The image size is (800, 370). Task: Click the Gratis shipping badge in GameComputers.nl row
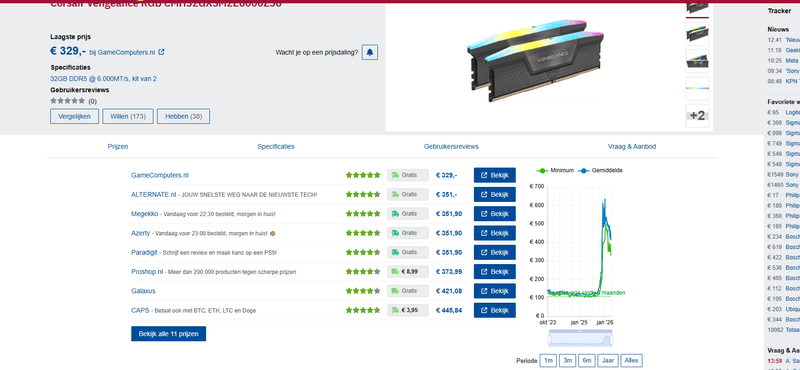click(408, 175)
